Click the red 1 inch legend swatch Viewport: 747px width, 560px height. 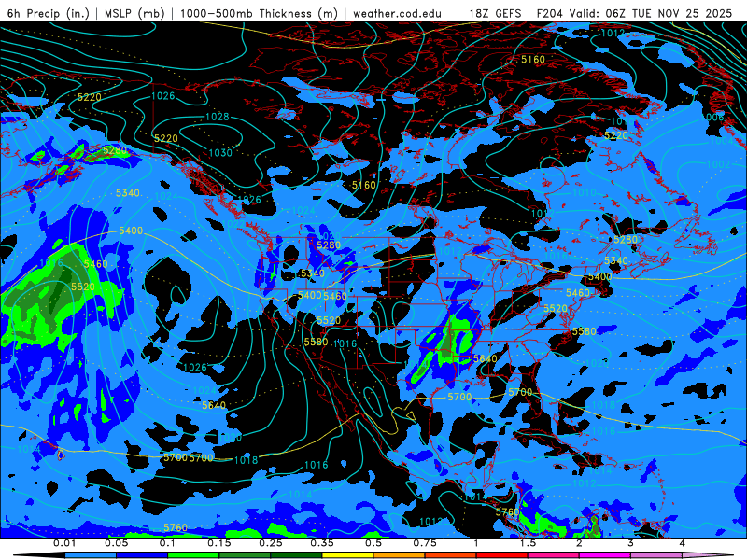click(502, 555)
